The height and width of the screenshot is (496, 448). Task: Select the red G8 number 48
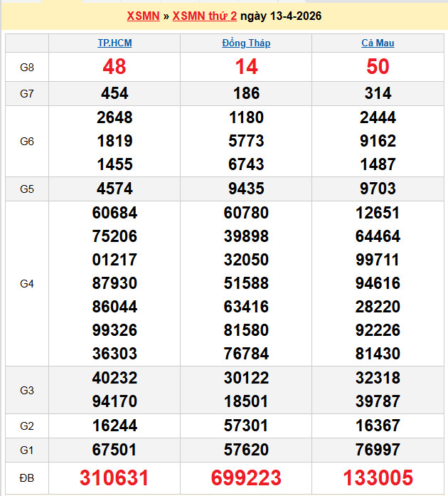pyautogui.click(x=114, y=67)
